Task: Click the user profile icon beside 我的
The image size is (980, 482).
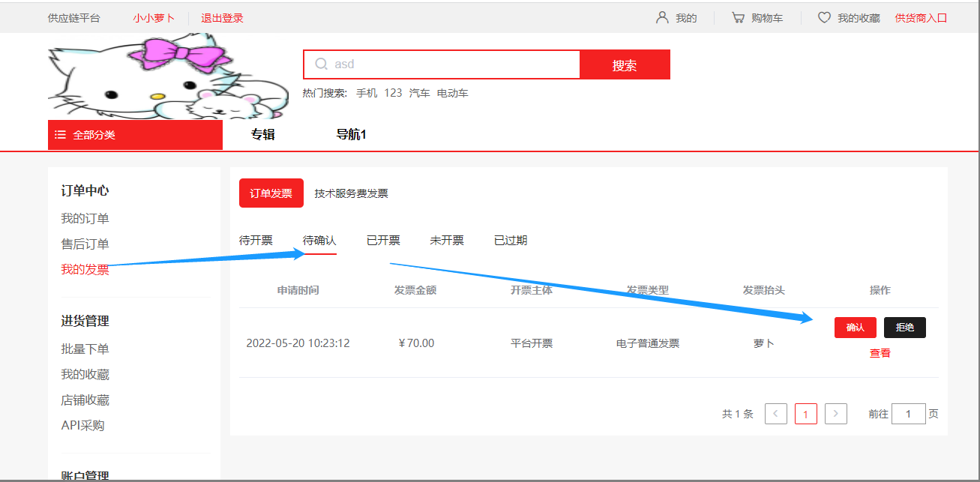Action: click(x=662, y=17)
